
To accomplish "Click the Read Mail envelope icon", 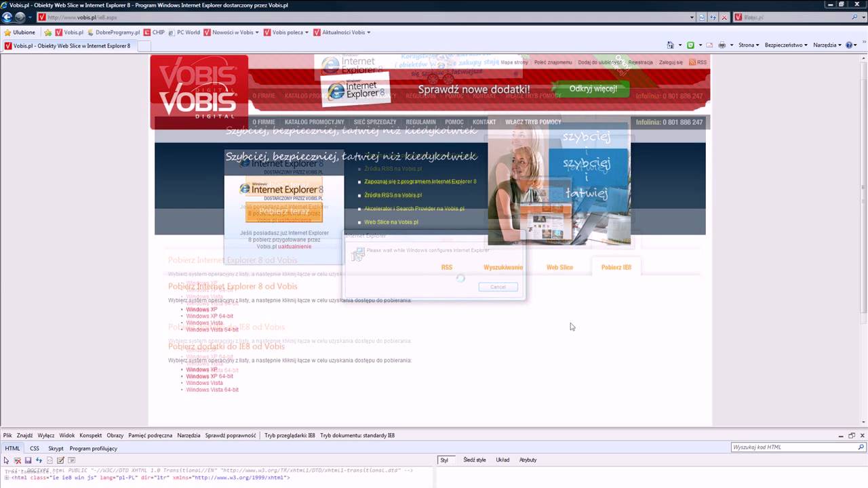I will point(709,45).
